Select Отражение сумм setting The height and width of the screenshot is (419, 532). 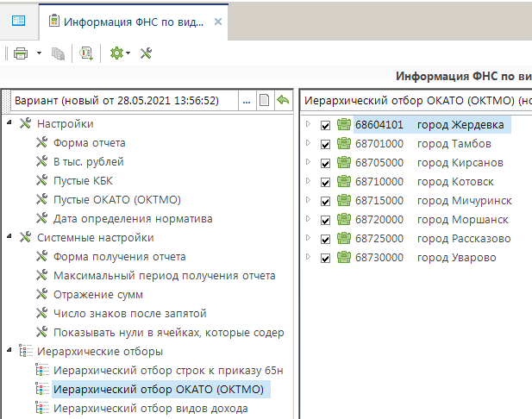pos(98,295)
